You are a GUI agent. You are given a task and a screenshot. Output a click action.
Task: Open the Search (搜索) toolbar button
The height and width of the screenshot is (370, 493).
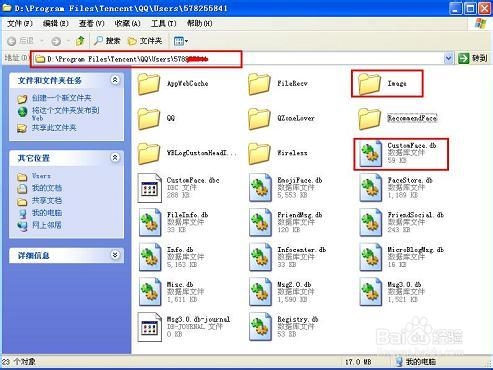pos(107,41)
